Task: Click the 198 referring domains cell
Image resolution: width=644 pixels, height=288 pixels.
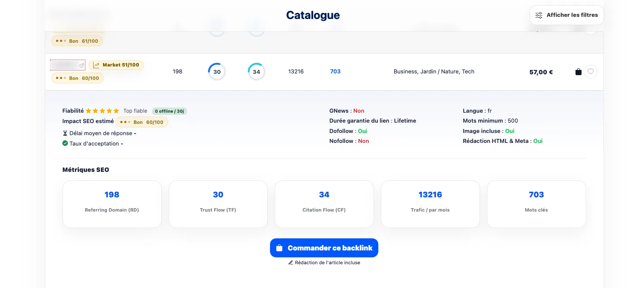Action: click(x=177, y=72)
